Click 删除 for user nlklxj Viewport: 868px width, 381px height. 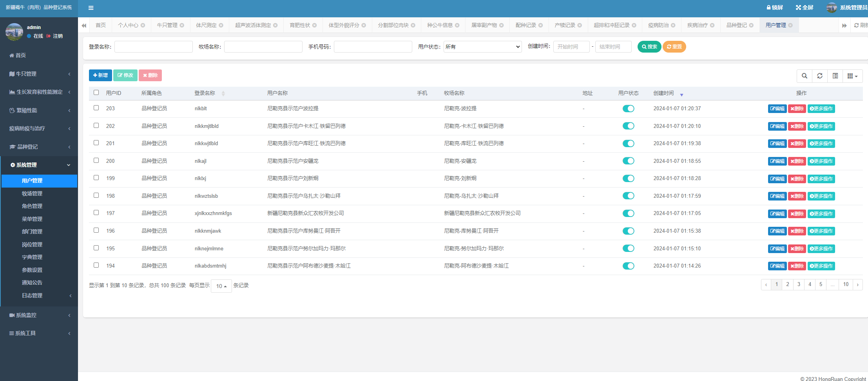click(x=797, y=179)
